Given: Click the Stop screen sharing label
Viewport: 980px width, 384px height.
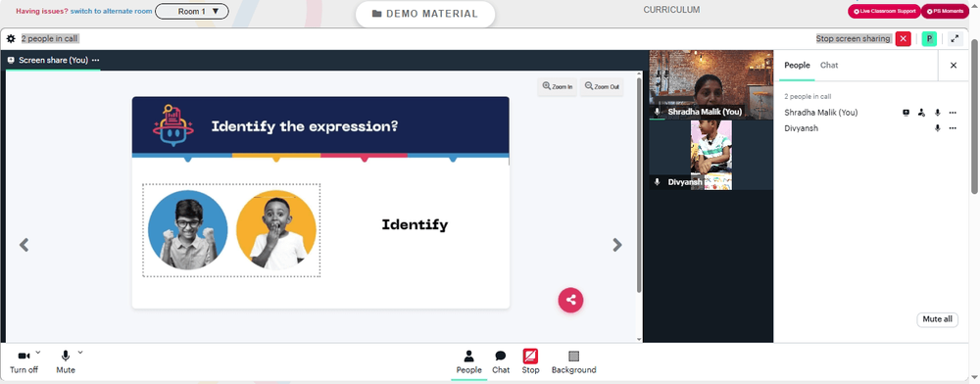Looking at the screenshot, I should 854,39.
